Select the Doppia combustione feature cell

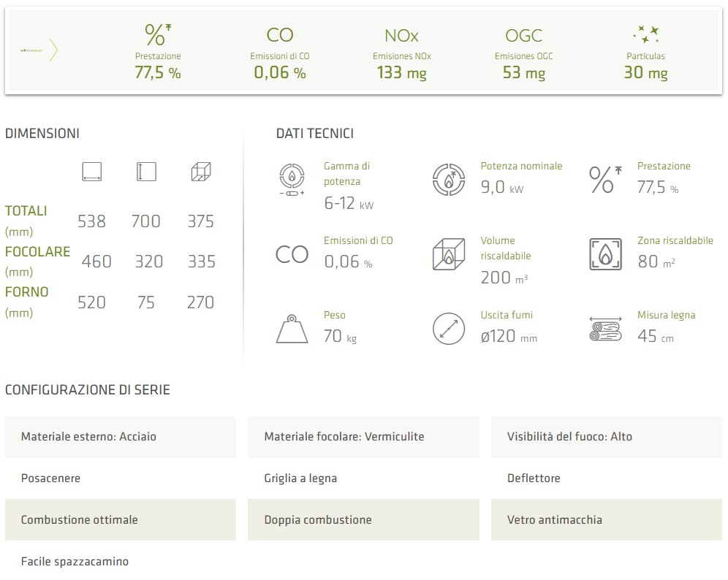pyautogui.click(x=363, y=520)
